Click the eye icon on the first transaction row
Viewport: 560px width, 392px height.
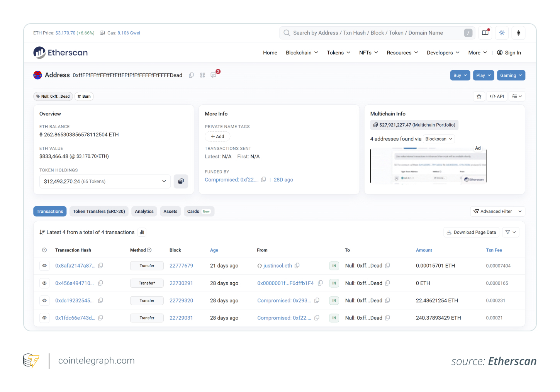click(44, 266)
